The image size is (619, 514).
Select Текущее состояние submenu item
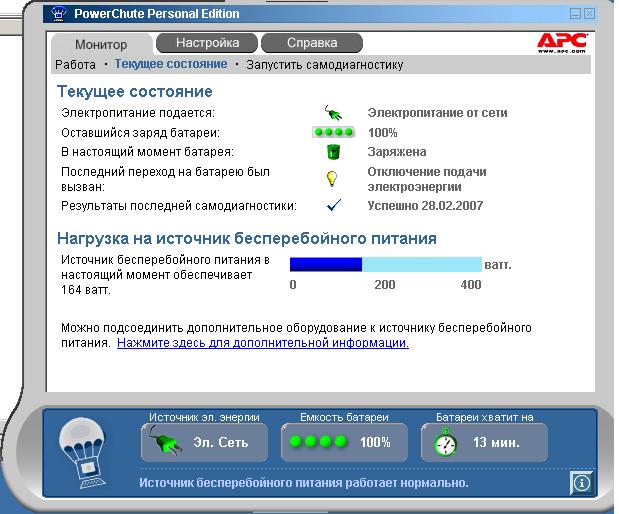pyautogui.click(x=171, y=64)
